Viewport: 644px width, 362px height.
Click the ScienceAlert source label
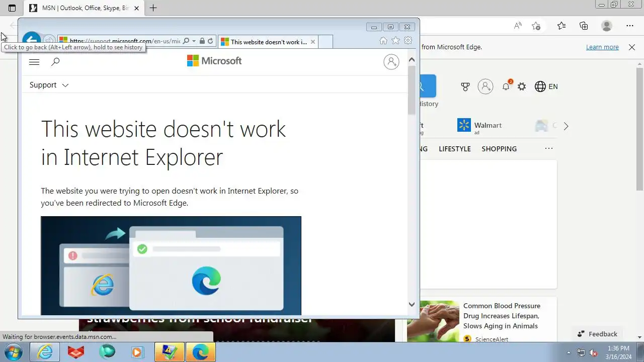coord(492,339)
